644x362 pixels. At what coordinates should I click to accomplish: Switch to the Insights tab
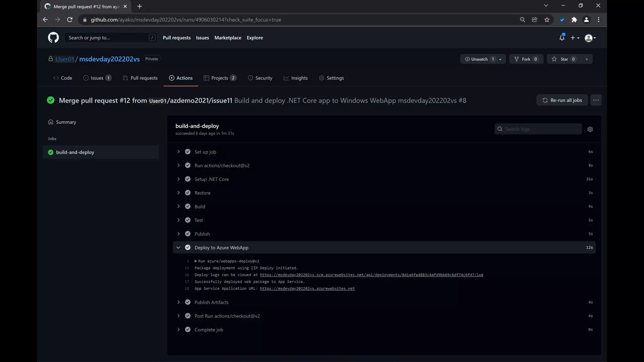coord(296,78)
